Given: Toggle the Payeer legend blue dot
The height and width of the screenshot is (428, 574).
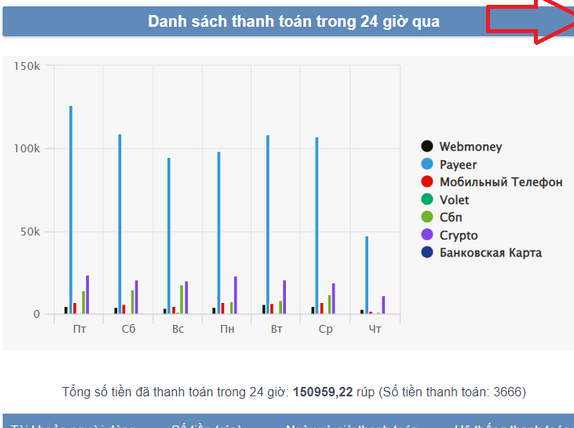Looking at the screenshot, I should pos(427,164).
